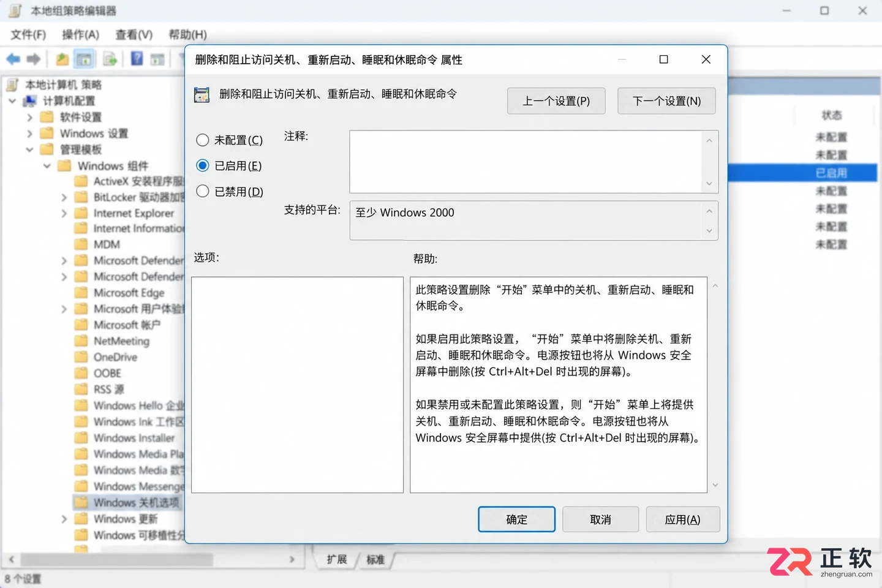This screenshot has width=882, height=588.
Task: Click the 下一个设置(N) button
Action: coord(666,101)
